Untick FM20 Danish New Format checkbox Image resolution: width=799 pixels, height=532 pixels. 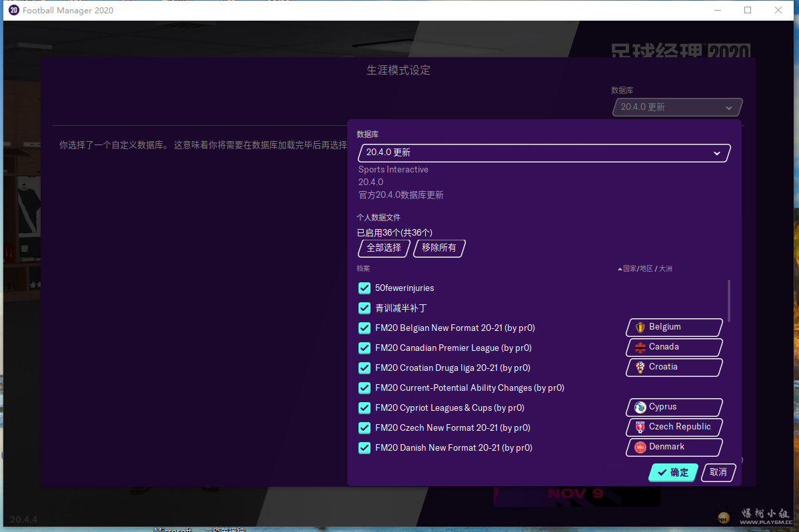click(x=365, y=448)
